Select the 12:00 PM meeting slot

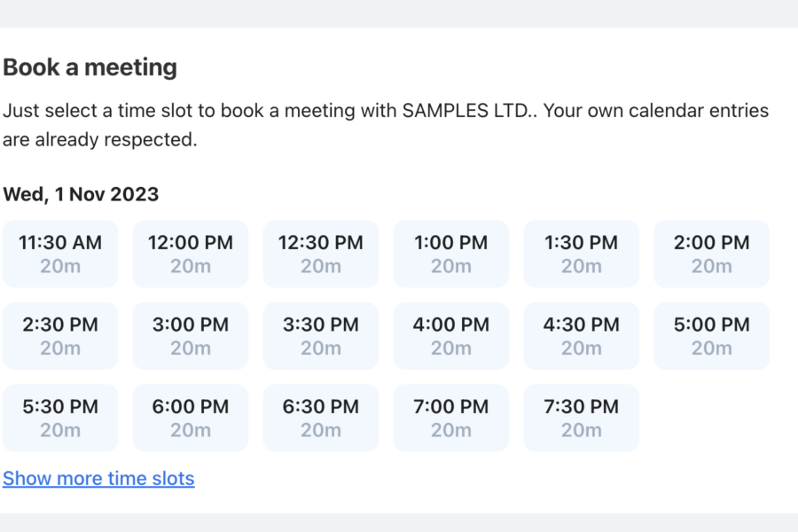coord(191,254)
